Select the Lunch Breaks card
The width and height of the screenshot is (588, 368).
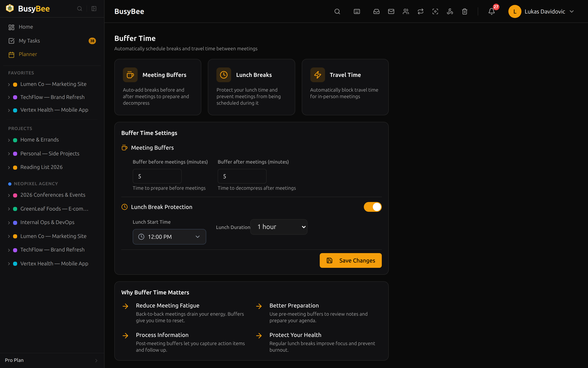click(252, 87)
